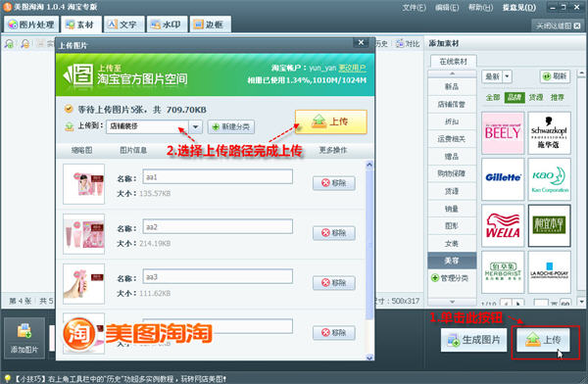Select the Gillette brand thumbnail
588x384 pixels.
click(x=503, y=179)
